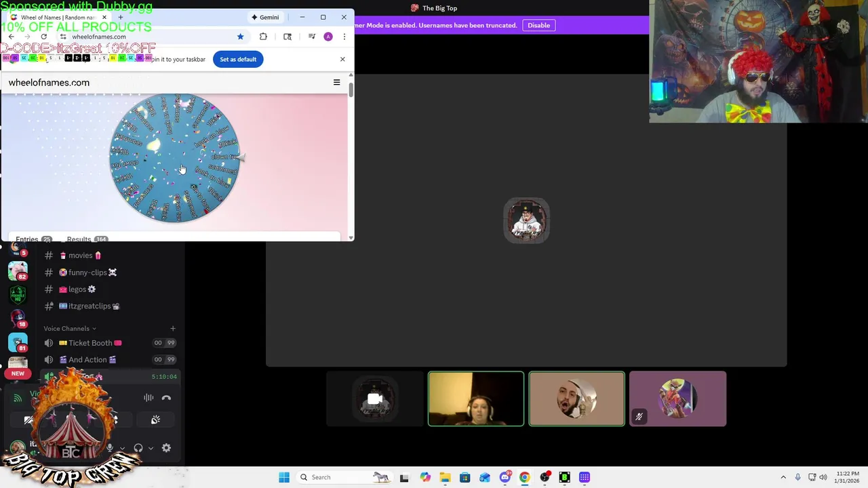Expand headphones output options arrow
Viewport: 868px width, 488px height.
point(151,448)
